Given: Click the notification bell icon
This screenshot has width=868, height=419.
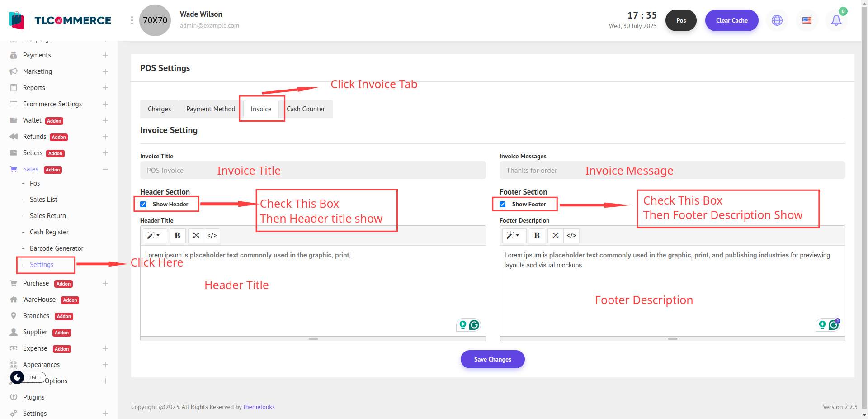Looking at the screenshot, I should pos(836,20).
